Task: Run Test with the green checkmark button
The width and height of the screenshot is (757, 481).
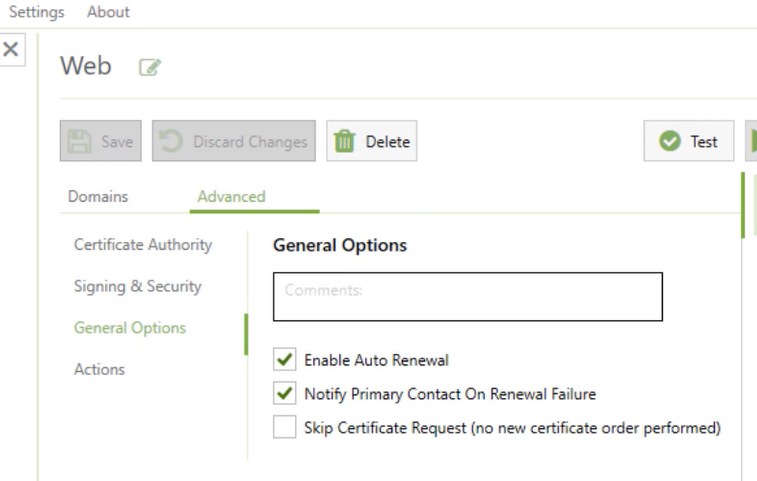Action: pyautogui.click(x=689, y=141)
